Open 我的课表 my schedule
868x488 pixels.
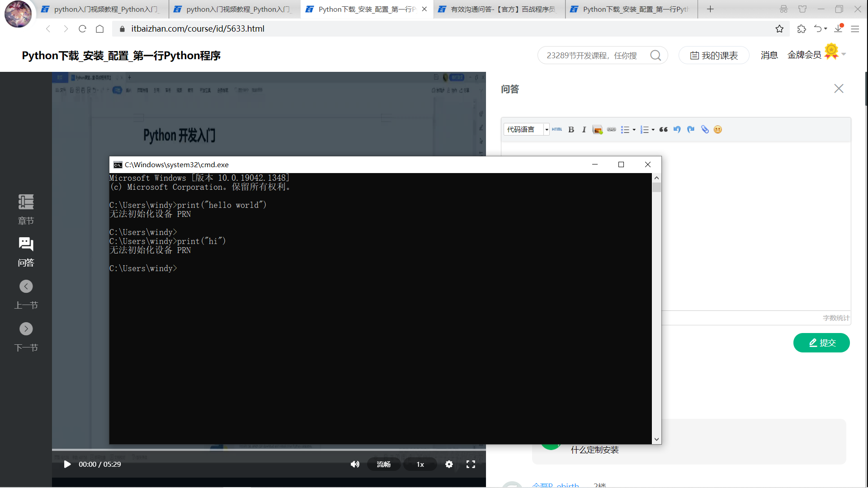[714, 55]
